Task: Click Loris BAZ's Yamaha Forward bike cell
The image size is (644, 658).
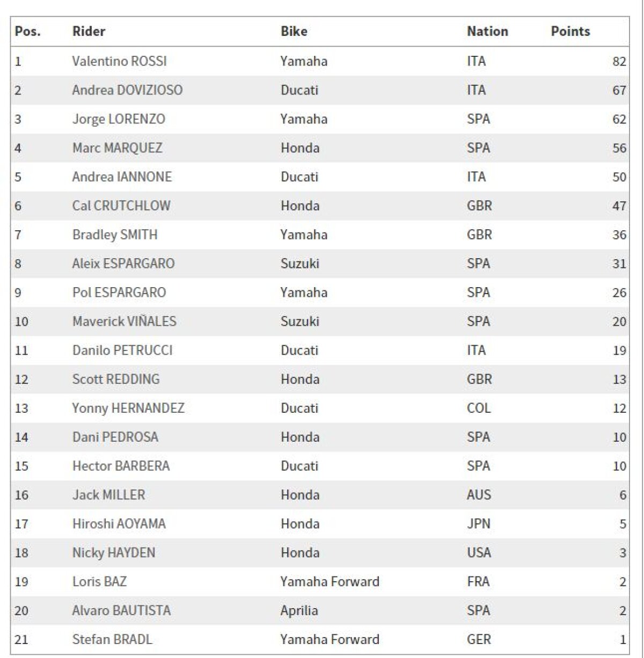Action: pyautogui.click(x=330, y=582)
